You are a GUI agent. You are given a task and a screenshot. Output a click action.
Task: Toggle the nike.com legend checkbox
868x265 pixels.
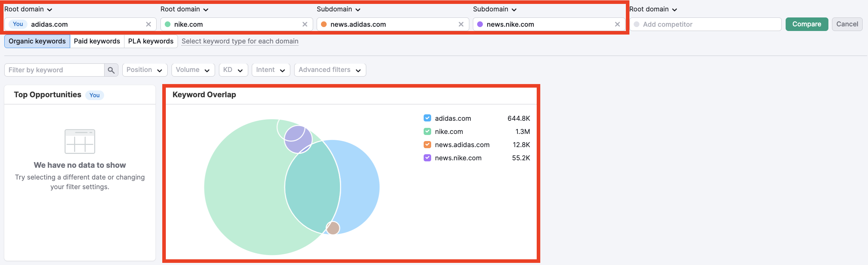[x=427, y=131]
